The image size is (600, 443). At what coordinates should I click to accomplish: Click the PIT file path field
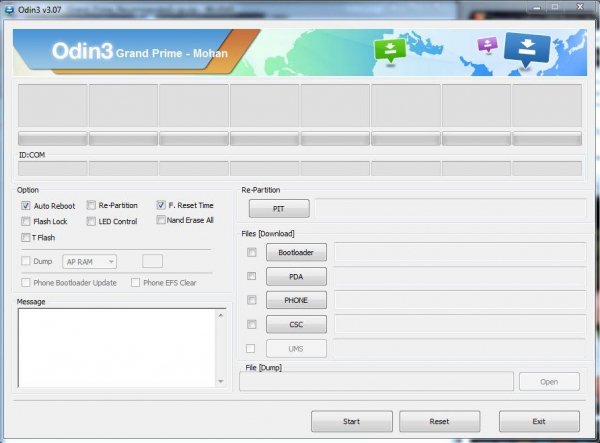[x=450, y=209]
